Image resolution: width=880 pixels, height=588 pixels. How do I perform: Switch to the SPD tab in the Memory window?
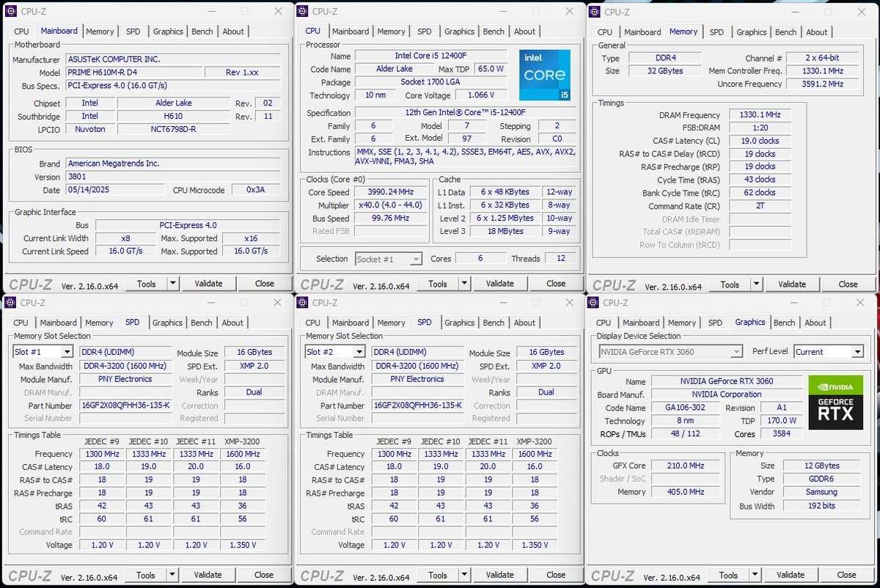tap(716, 32)
